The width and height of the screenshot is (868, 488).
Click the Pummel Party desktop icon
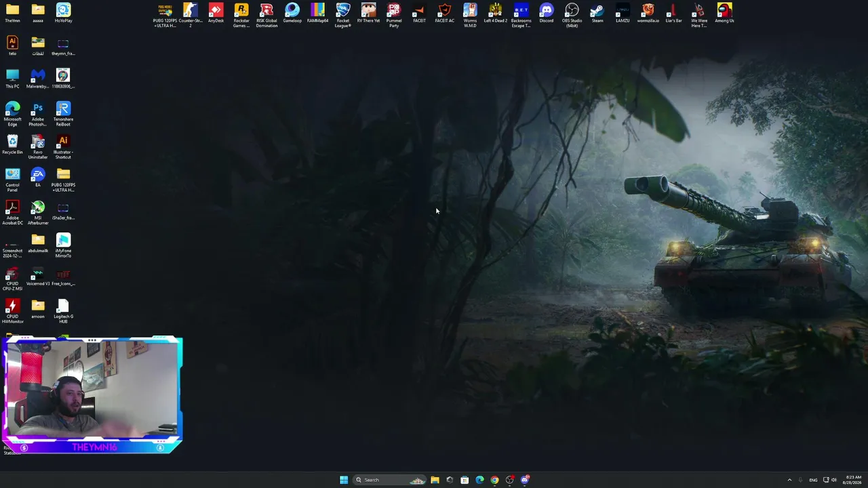[x=394, y=14]
